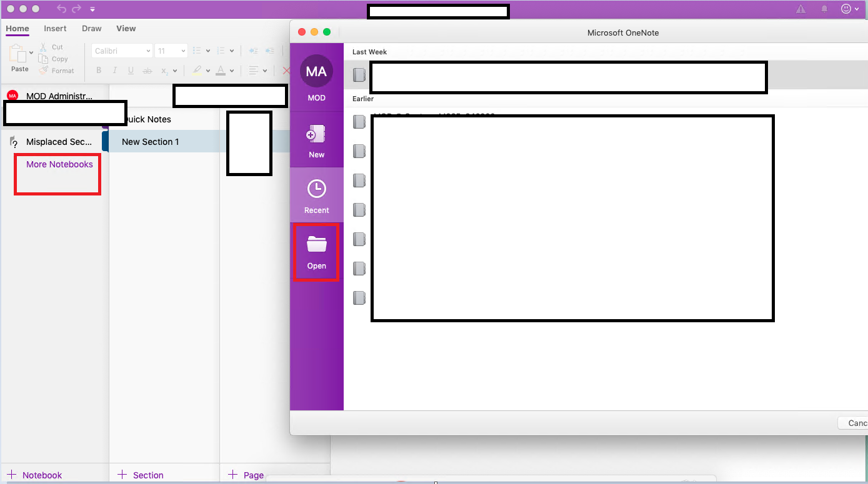Add a new Page at bottom

[246, 475]
